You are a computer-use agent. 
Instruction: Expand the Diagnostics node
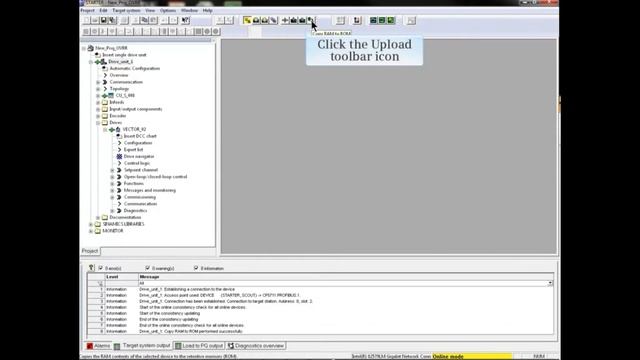pyautogui.click(x=112, y=211)
